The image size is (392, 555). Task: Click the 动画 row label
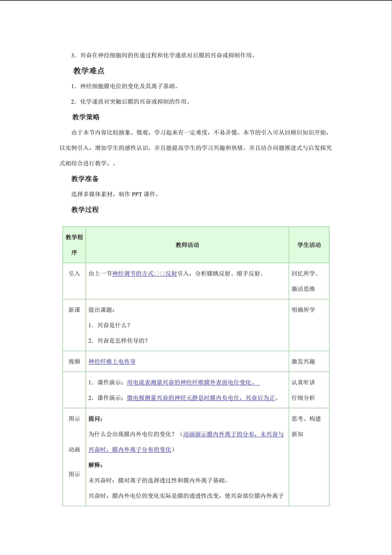[74, 450]
